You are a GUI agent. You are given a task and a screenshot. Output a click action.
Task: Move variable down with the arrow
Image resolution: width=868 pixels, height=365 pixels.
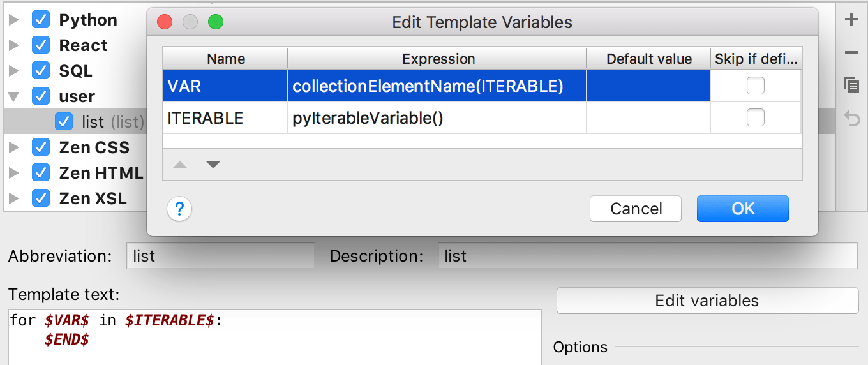click(x=213, y=165)
